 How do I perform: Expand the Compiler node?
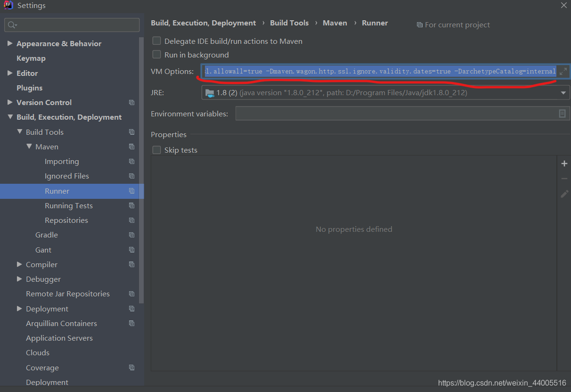[x=19, y=264]
